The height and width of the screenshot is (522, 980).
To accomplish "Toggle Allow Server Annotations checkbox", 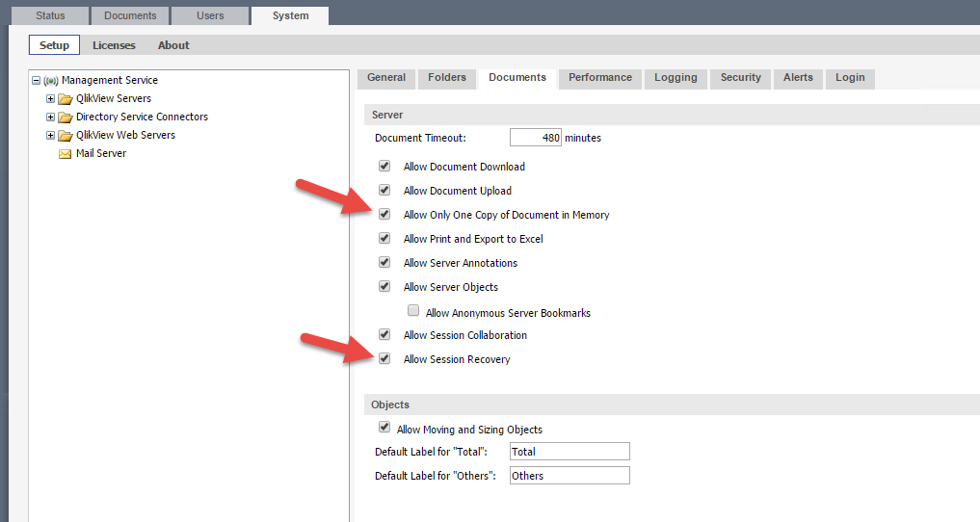I will 384,262.
